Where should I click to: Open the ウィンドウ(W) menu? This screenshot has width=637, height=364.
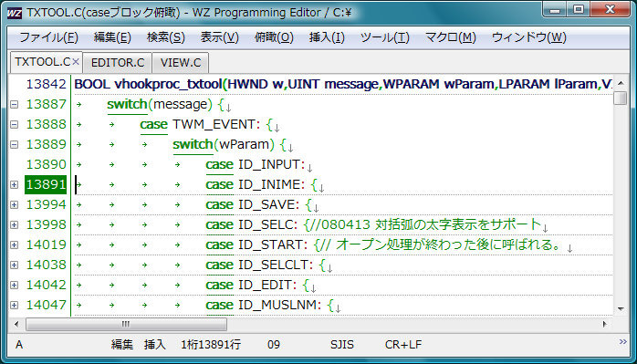pos(529,37)
